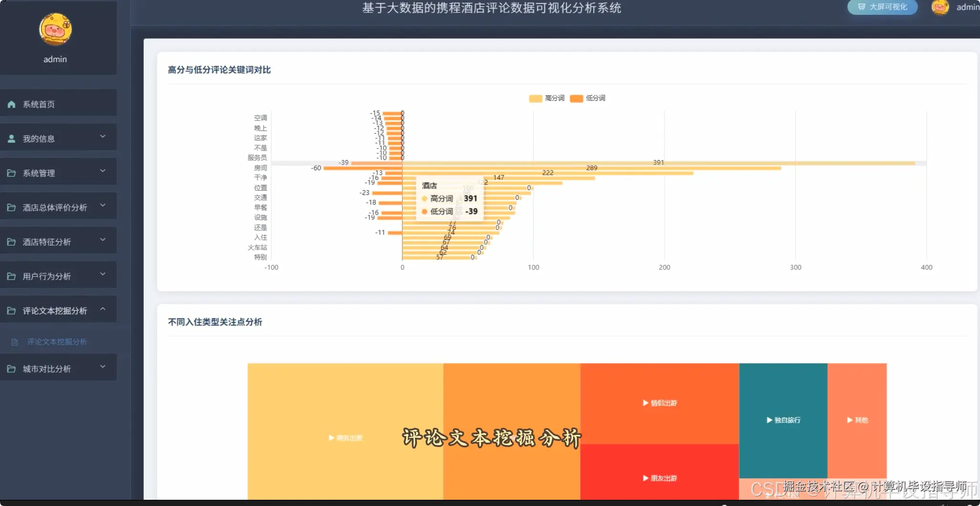Click the arrow icon on 情侣出游 treemap block
The height and width of the screenshot is (506, 980).
point(645,403)
